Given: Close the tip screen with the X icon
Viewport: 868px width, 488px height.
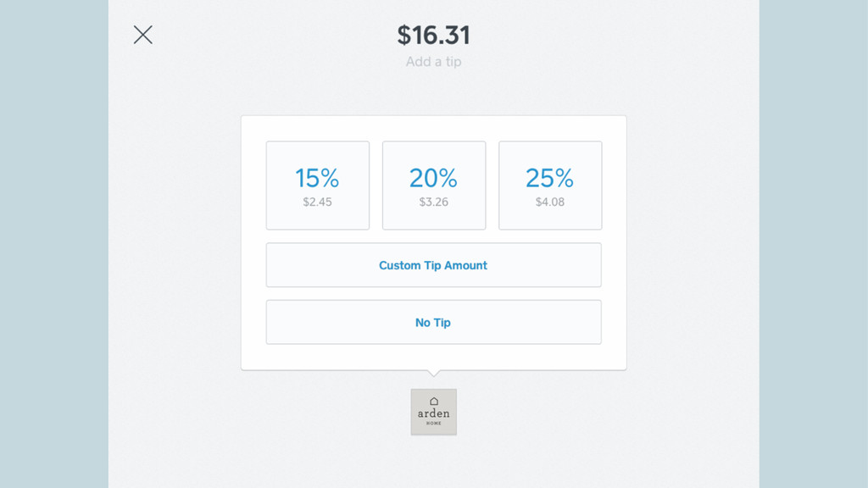Looking at the screenshot, I should point(142,35).
